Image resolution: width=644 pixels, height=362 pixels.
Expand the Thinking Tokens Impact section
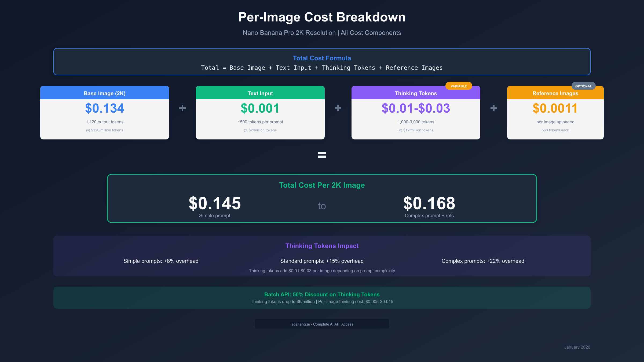(322, 246)
